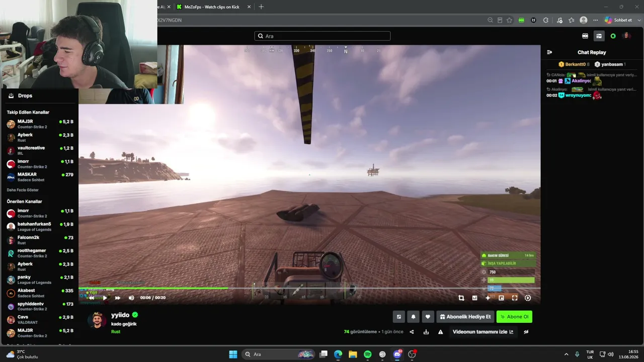Toggle the hide-chat eye icon

tap(526, 332)
